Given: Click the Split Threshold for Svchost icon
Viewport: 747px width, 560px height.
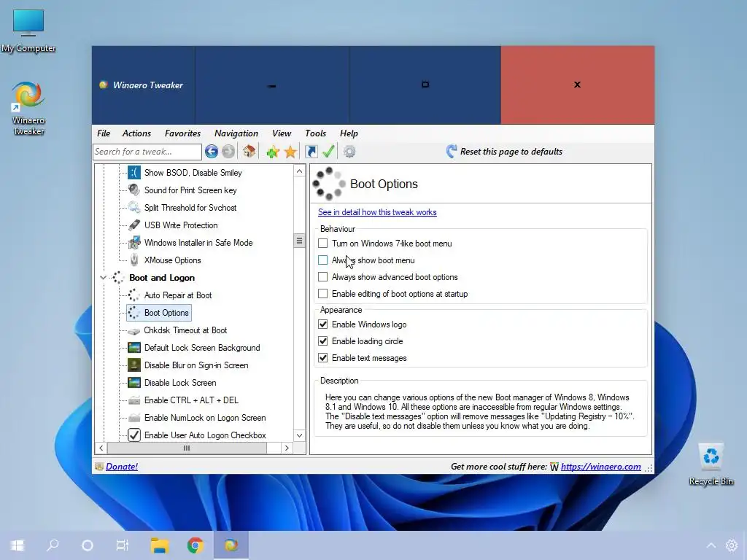Looking at the screenshot, I should [x=134, y=208].
